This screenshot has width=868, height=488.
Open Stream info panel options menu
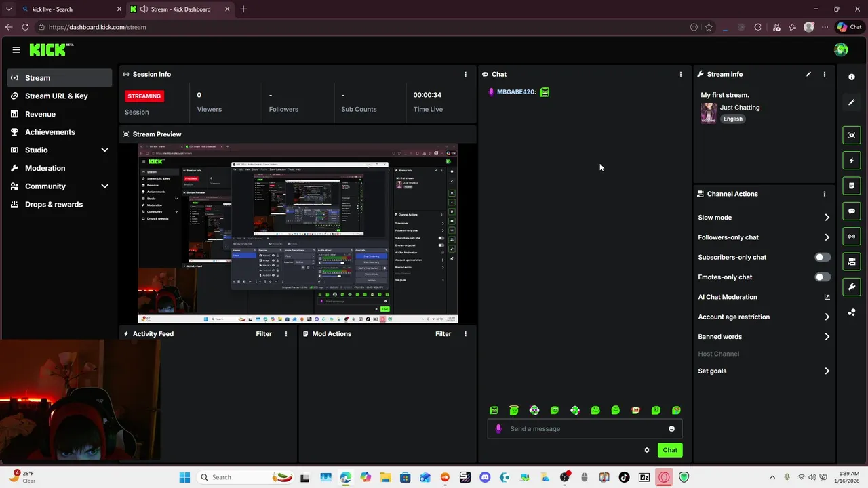825,74
